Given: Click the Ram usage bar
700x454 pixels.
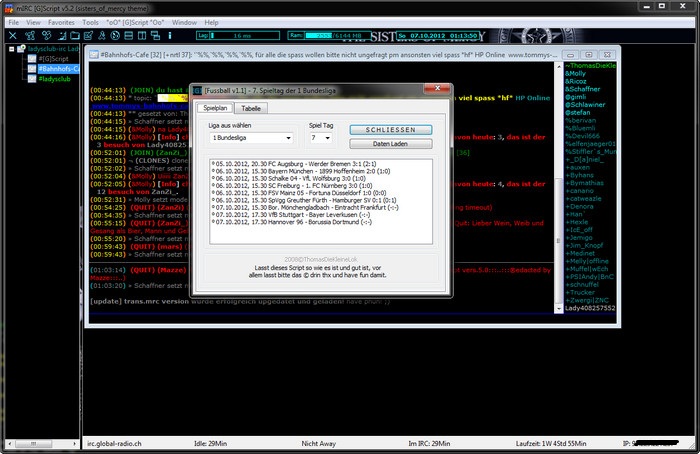Looking at the screenshot, I should point(329,35).
